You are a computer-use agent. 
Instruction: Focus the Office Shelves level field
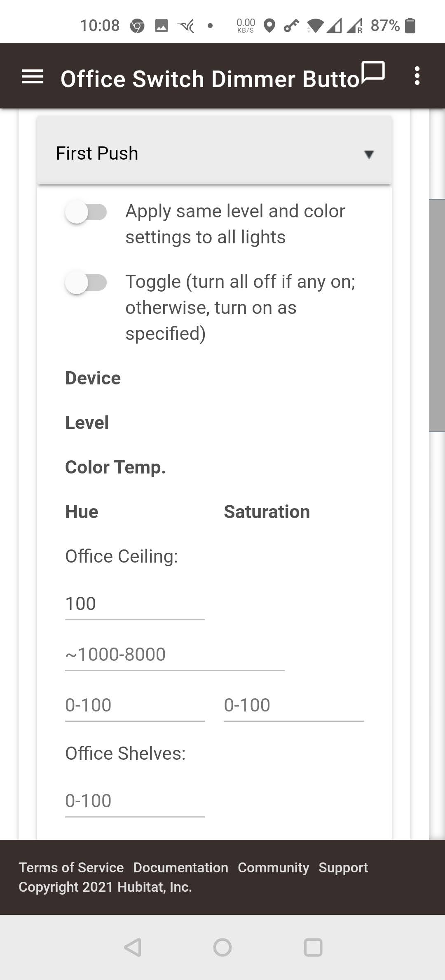[135, 801]
